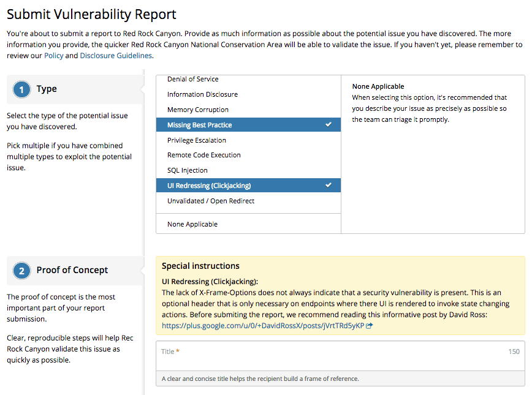Click checkmark icon on UI Redressing row
This screenshot has height=395, width=532.
pos(329,186)
